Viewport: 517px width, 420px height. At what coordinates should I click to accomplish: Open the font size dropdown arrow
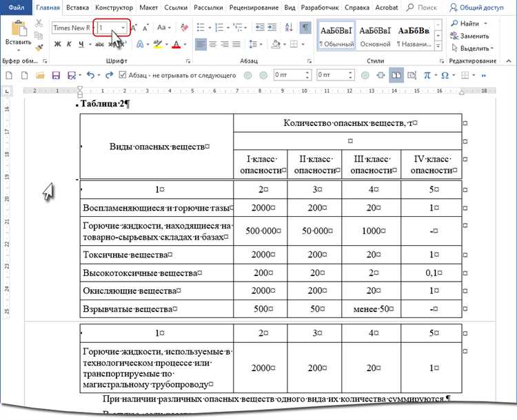pos(123,28)
